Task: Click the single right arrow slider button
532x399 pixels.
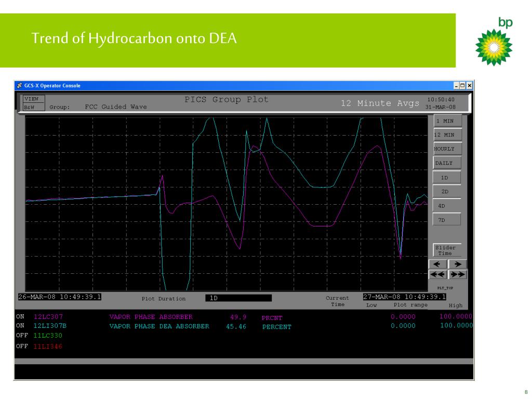Action: click(x=457, y=264)
